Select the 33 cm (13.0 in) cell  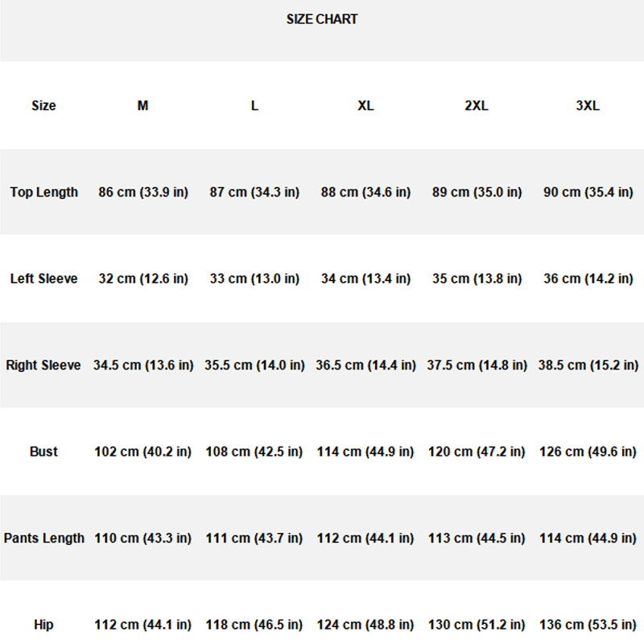(254, 279)
